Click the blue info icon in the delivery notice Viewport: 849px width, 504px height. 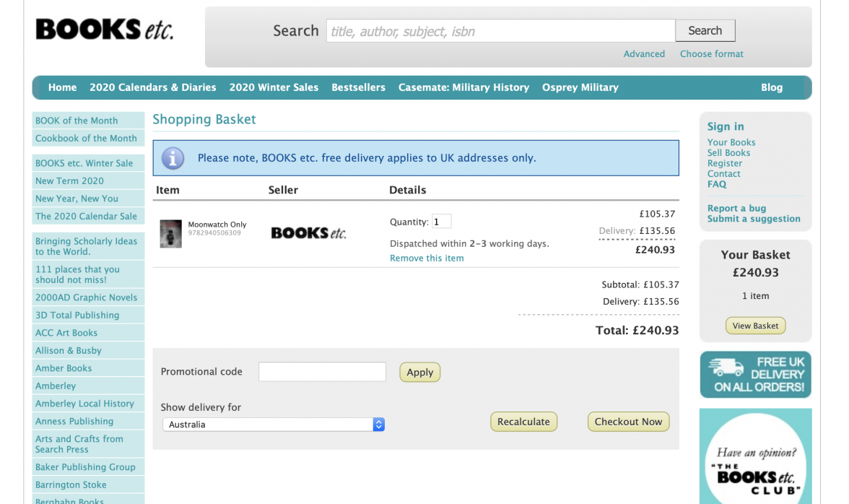click(x=173, y=158)
